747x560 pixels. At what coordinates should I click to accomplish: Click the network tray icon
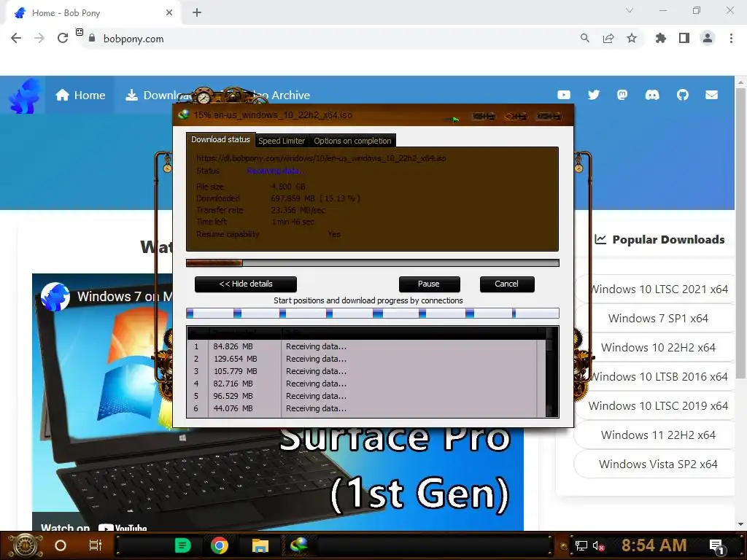click(581, 545)
